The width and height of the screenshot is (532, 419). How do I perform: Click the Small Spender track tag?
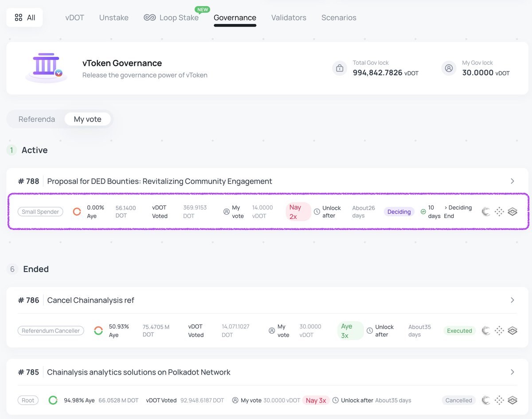[40, 212]
